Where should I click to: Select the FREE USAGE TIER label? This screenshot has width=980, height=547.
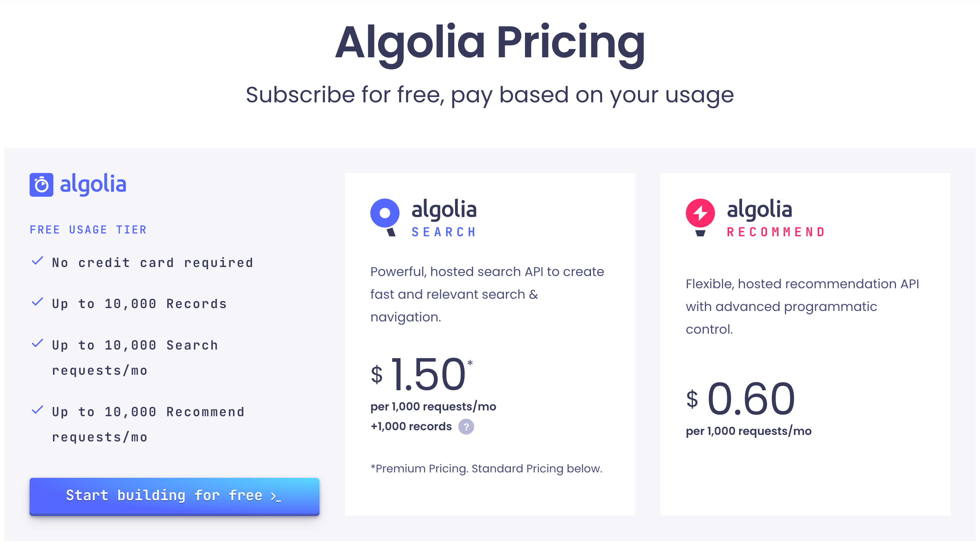click(88, 230)
